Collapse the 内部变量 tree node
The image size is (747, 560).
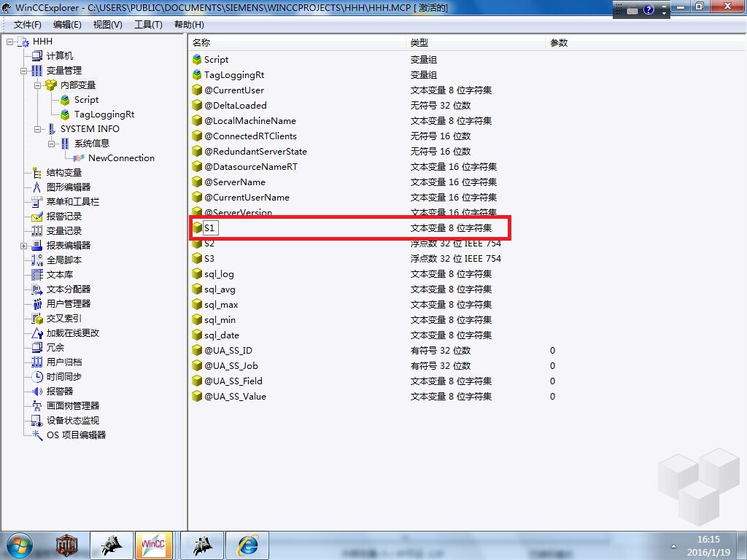click(37, 86)
